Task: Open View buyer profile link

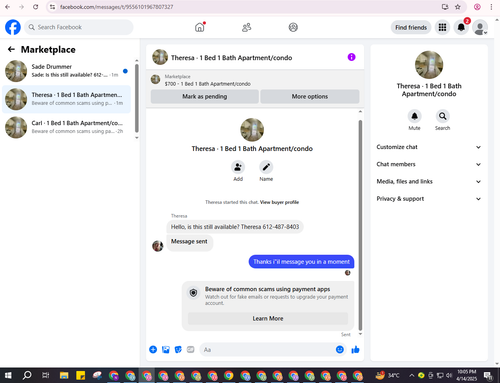Action: (279, 202)
